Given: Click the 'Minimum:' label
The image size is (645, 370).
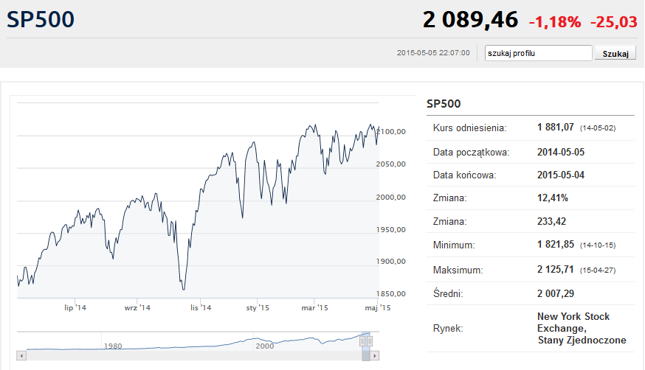Looking at the screenshot, I should [x=454, y=245].
